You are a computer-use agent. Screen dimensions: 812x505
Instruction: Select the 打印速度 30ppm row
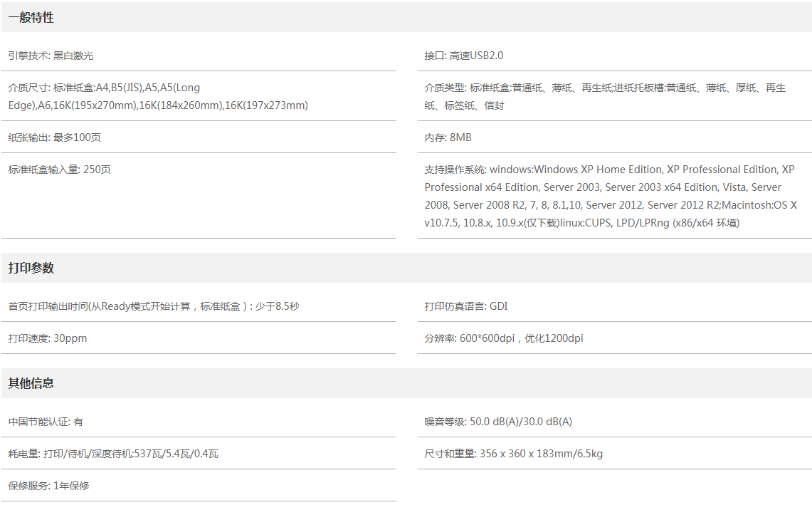[48, 338]
